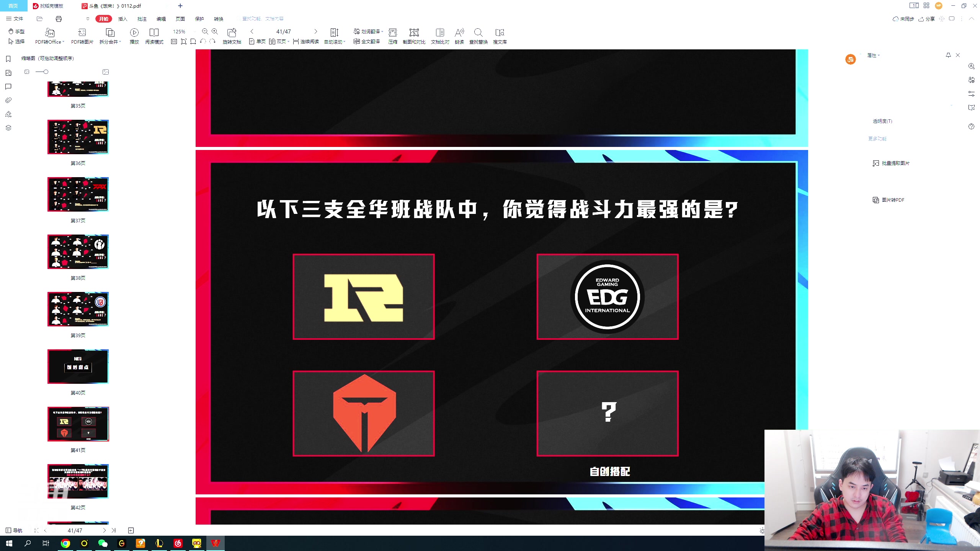980x551 pixels.
Task: Pin the properties panel
Action: [x=948, y=55]
